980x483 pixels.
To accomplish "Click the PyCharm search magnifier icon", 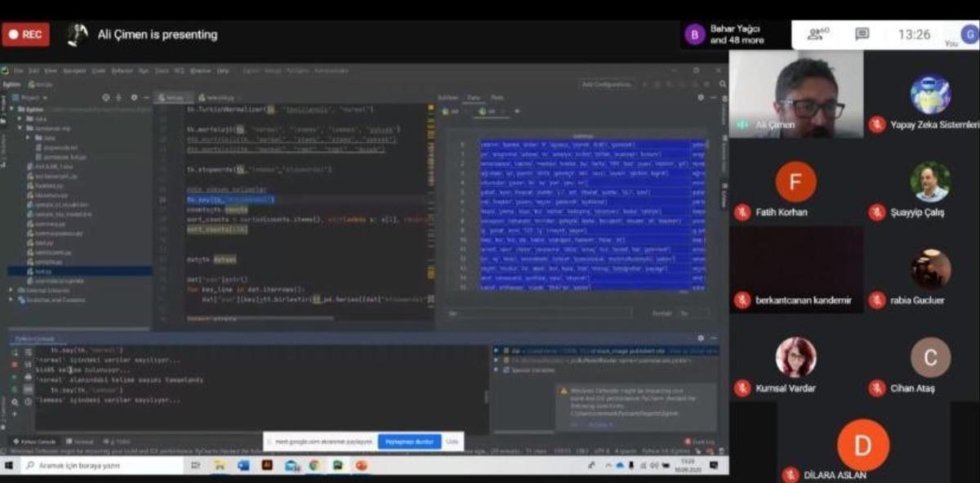I will (x=720, y=84).
